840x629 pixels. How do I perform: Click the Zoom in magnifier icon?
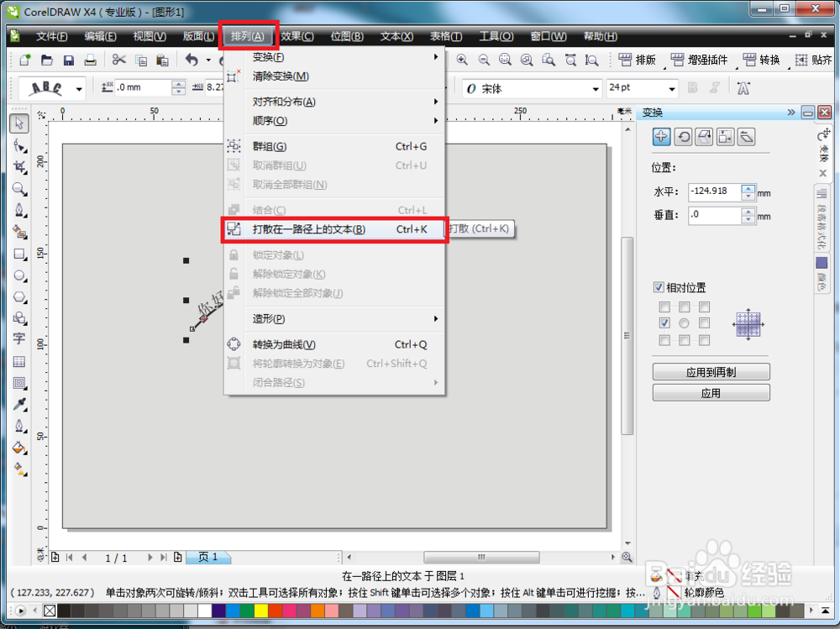pos(462,60)
